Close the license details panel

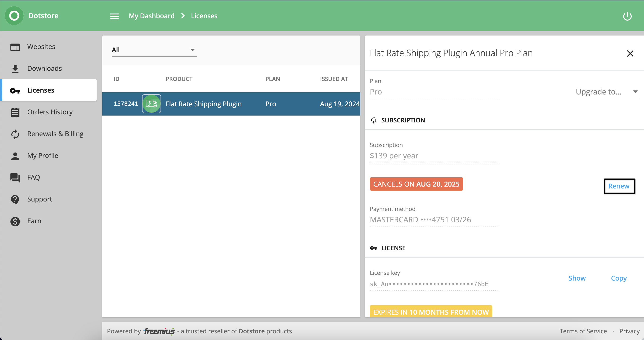pos(630,53)
